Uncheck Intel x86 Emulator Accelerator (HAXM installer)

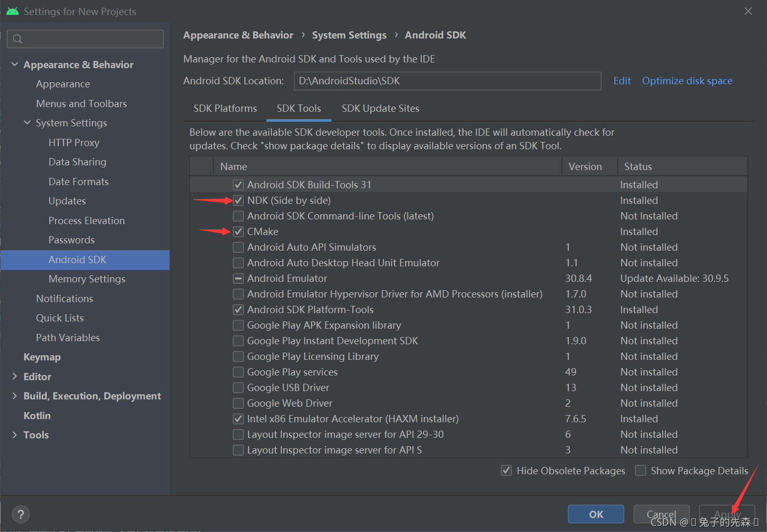[238, 419]
